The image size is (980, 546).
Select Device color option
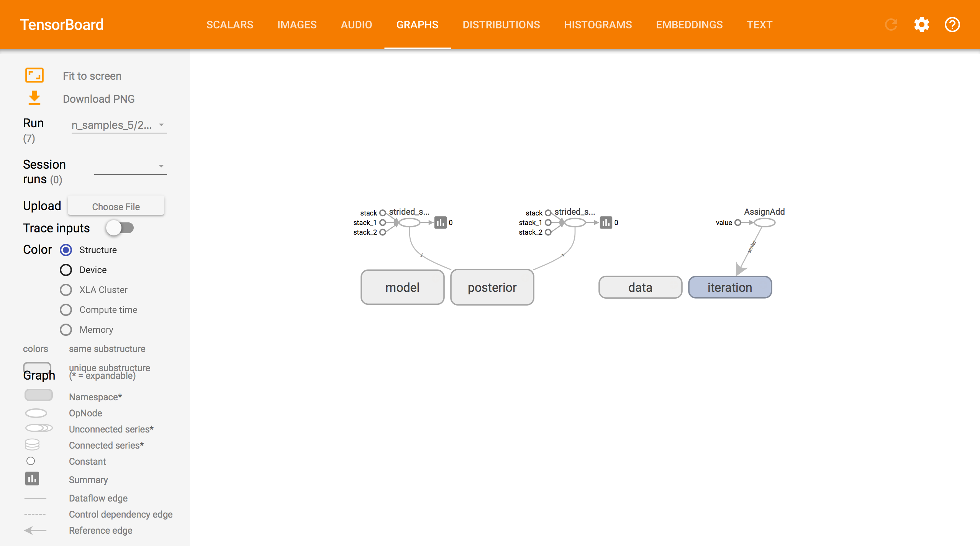click(x=66, y=270)
